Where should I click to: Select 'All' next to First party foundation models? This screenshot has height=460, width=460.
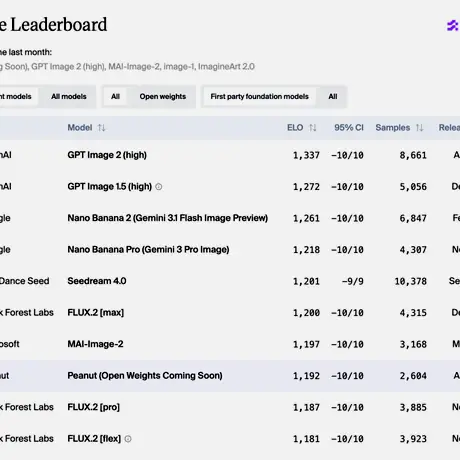click(333, 97)
